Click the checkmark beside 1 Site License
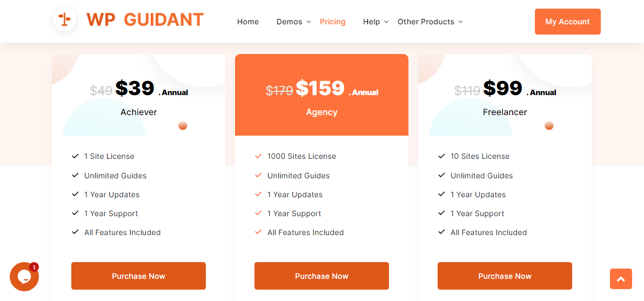Viewport: 644px width, 301px height. tap(76, 156)
